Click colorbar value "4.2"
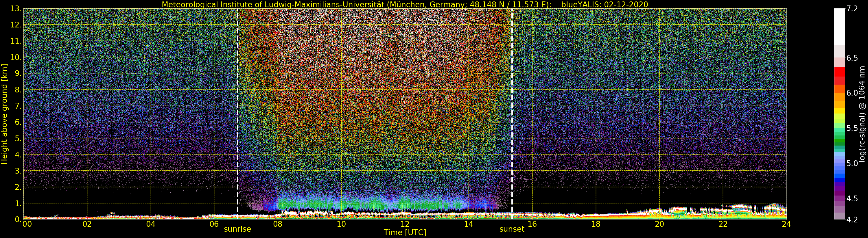The width and height of the screenshot is (868, 238). [x=852, y=220]
